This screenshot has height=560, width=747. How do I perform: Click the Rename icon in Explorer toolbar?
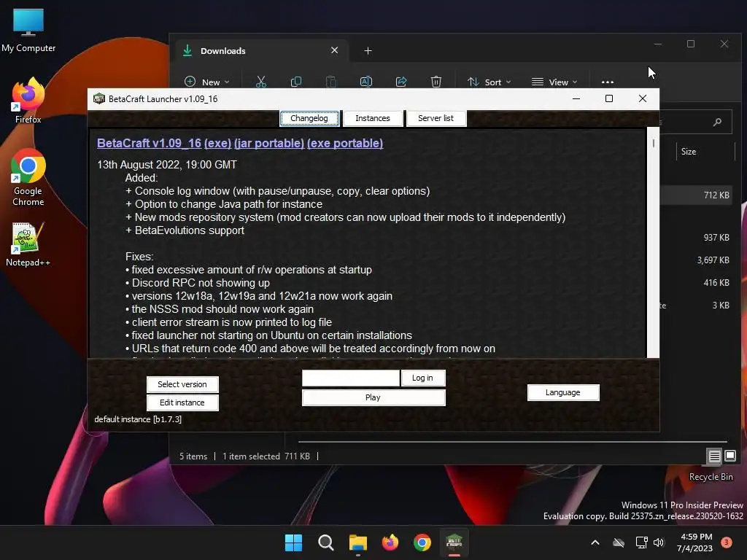click(x=366, y=82)
